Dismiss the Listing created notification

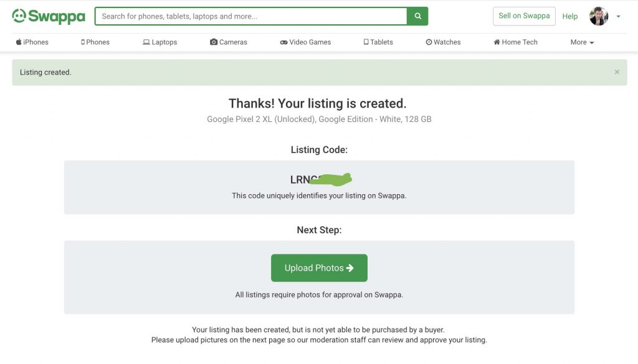coord(617,72)
